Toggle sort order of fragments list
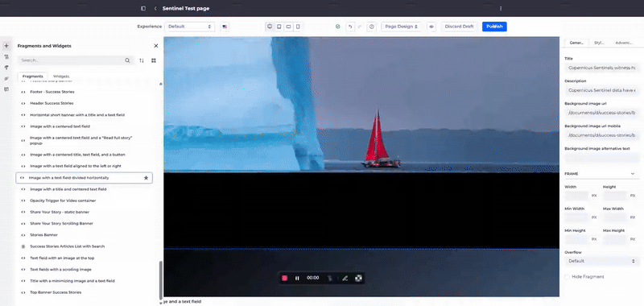 (x=142, y=60)
